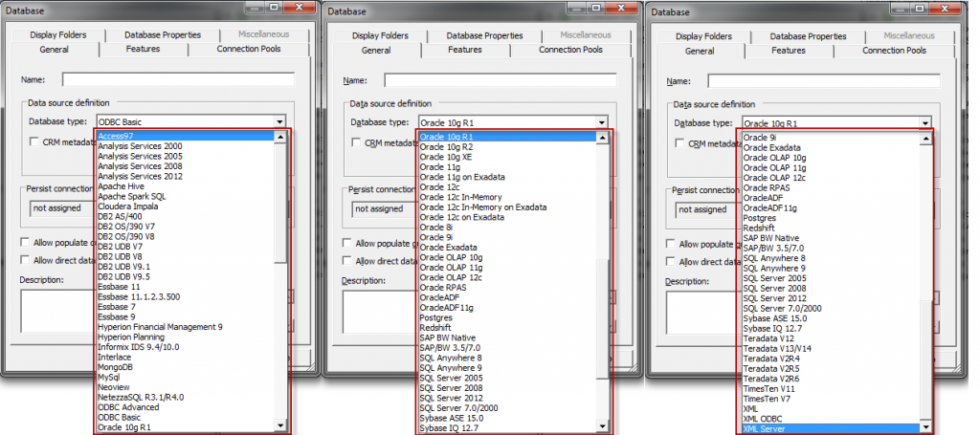Toggle CRM metadata checkbox in left window
The image size is (980, 435).
click(x=34, y=142)
